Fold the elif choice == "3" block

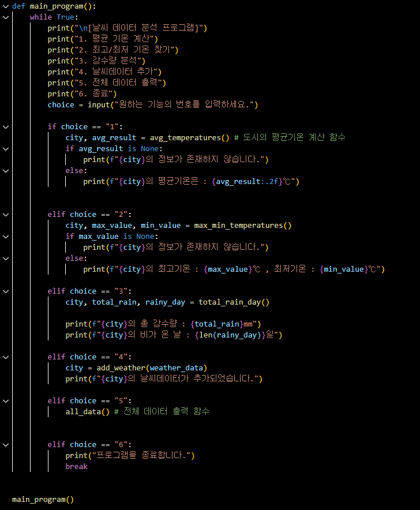click(x=6, y=291)
